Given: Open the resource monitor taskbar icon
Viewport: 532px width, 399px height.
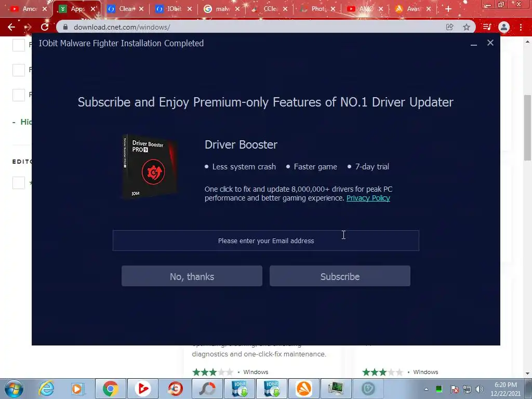Looking at the screenshot, I should [x=336, y=389].
